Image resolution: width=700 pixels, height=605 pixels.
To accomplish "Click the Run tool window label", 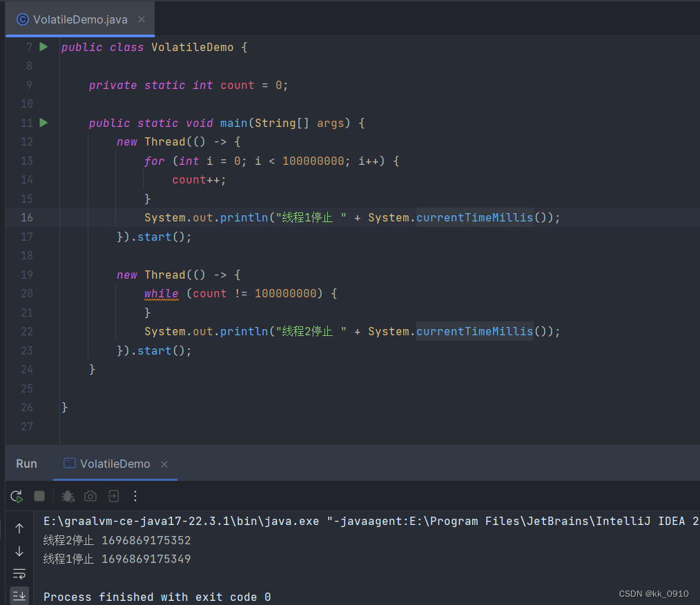I will coord(26,464).
